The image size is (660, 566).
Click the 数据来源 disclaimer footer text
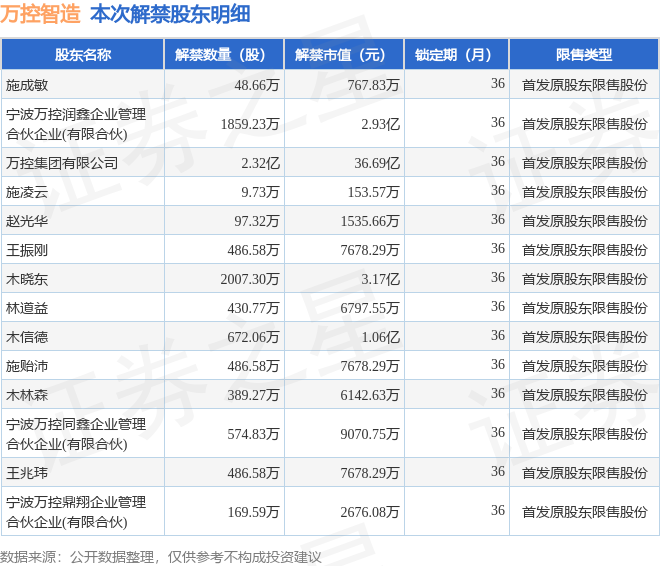pyautogui.click(x=160, y=557)
